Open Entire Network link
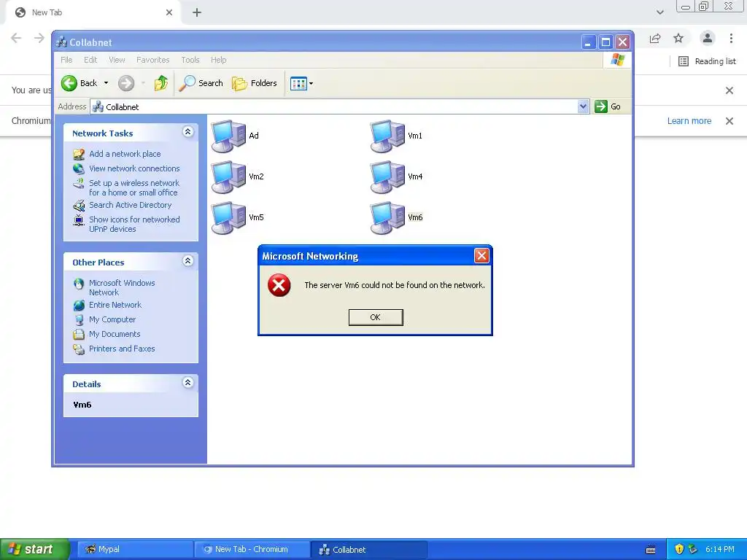This screenshot has width=747, height=560. coord(115,306)
